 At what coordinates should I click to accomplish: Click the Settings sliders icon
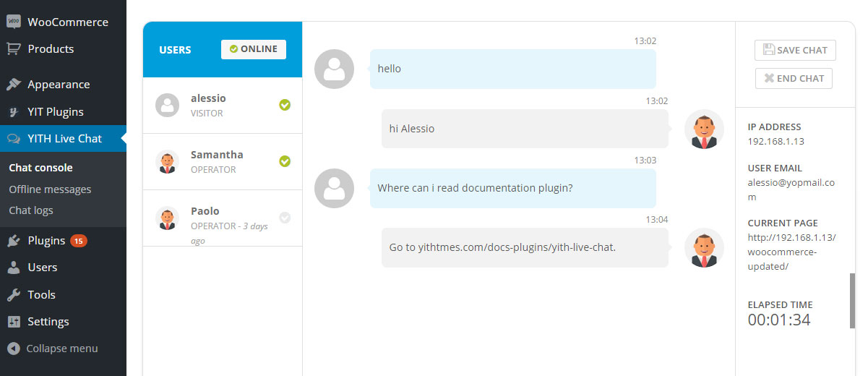pyautogui.click(x=14, y=322)
